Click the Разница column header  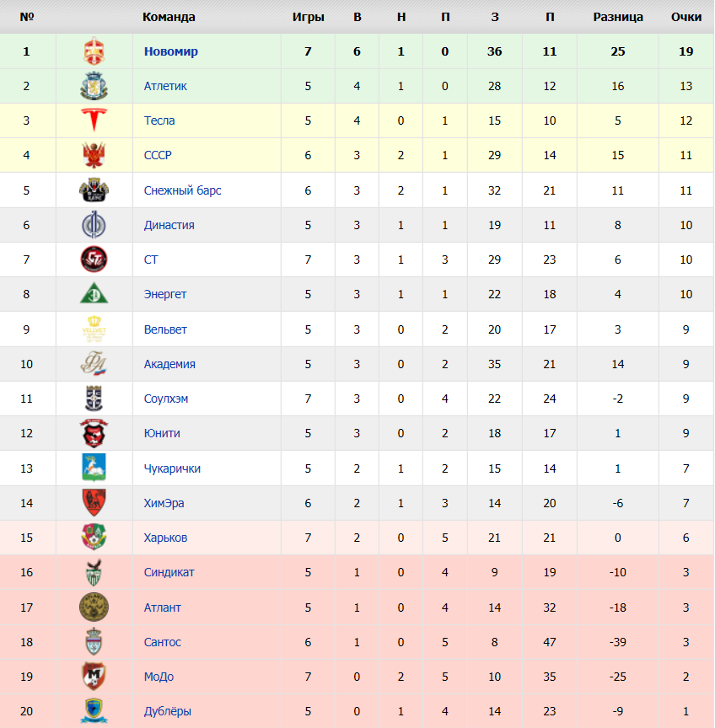coord(618,17)
